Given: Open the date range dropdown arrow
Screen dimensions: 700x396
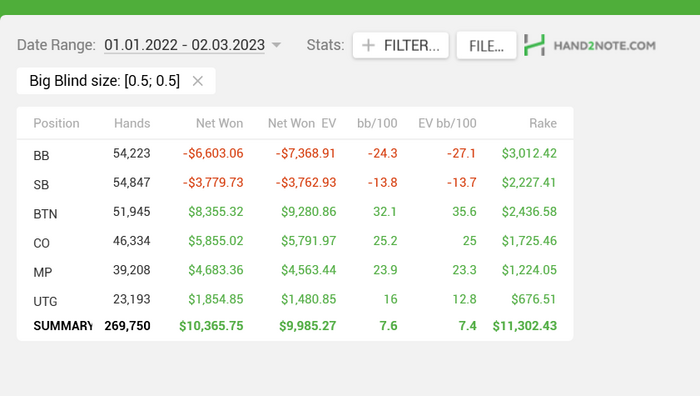Looking at the screenshot, I should tap(276, 45).
